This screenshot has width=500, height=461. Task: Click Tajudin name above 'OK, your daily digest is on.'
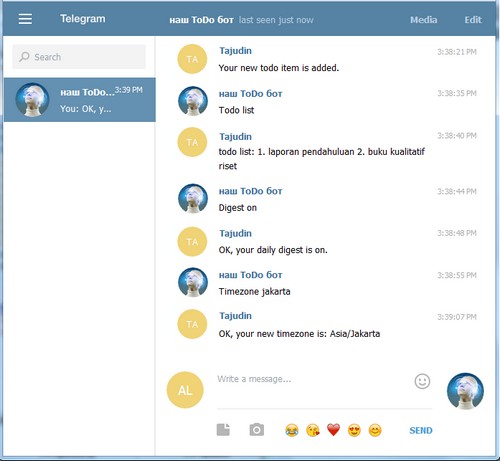pyautogui.click(x=235, y=233)
